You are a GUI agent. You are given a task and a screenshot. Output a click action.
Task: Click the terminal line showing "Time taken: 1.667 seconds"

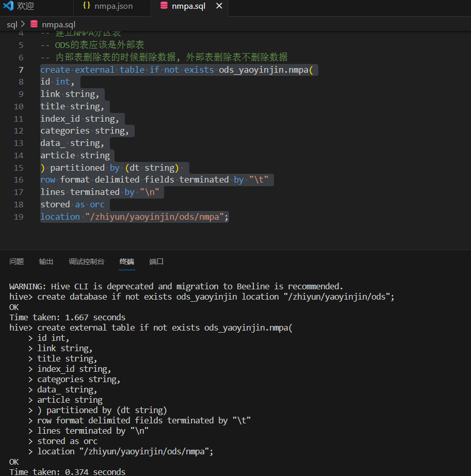click(x=67, y=317)
